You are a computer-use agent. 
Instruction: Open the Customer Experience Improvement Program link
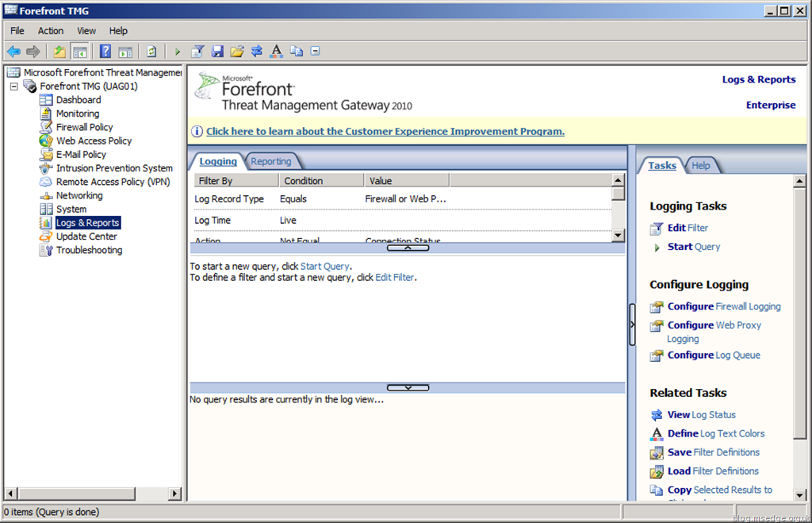click(385, 131)
